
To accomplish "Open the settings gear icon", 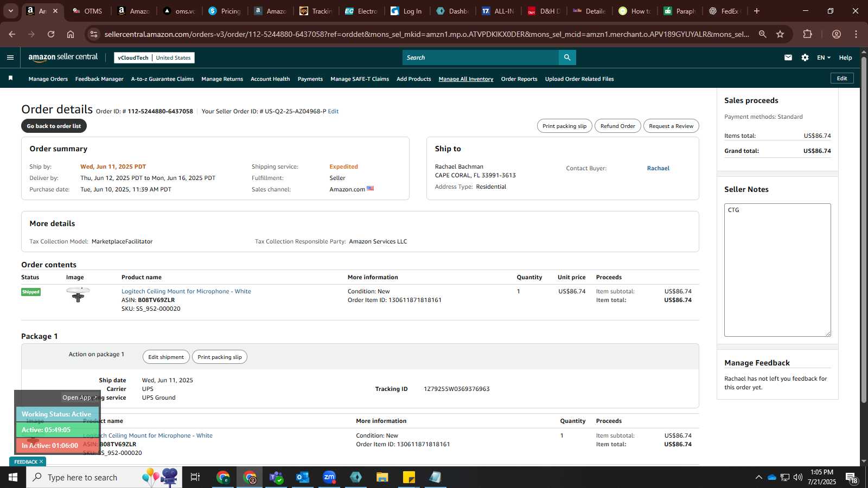I will coord(805,57).
